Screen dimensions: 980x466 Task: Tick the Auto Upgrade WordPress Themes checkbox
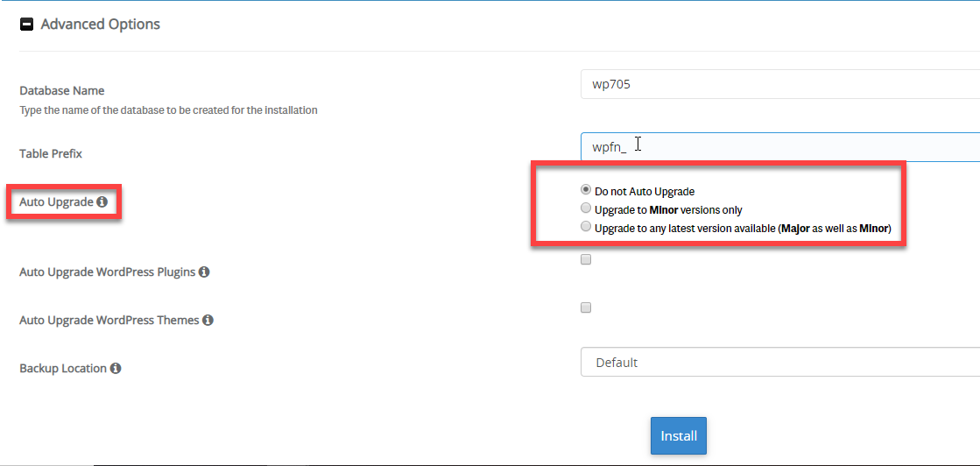(x=586, y=307)
